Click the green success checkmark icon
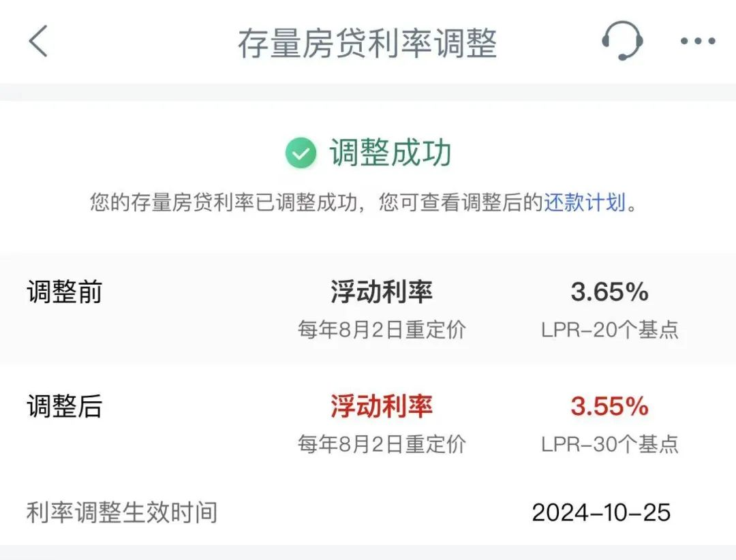Image resolution: width=736 pixels, height=560 pixels. [301, 153]
